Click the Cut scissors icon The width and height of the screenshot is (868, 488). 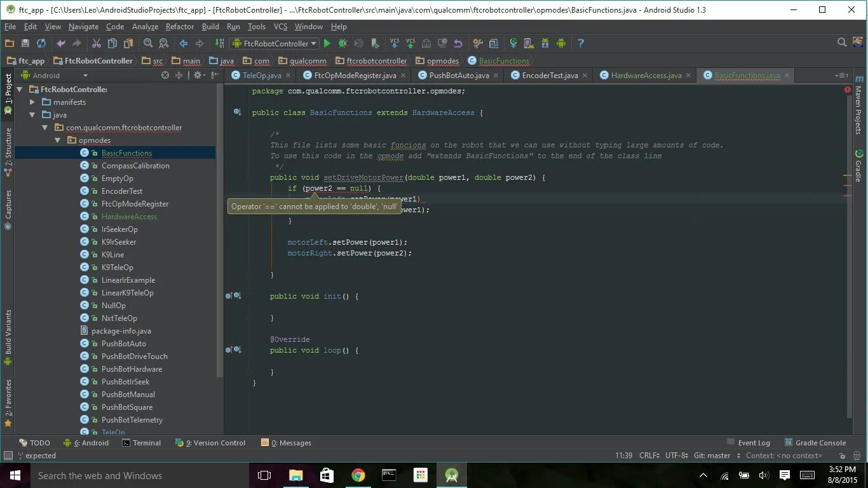point(97,43)
